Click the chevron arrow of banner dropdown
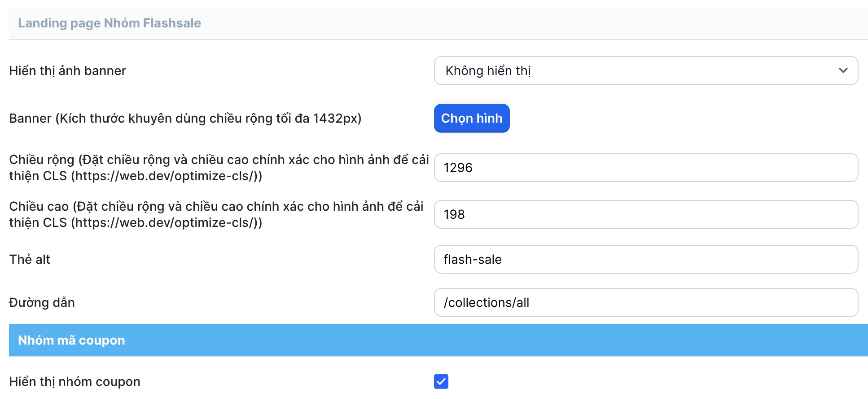Image resolution: width=868 pixels, height=399 pixels. click(x=843, y=71)
